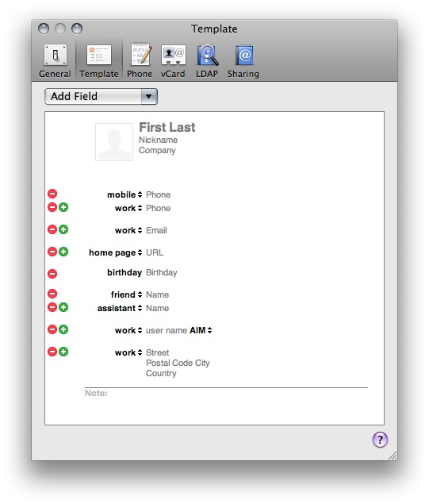429x504 pixels.
Task: Remove the AIM user name field
Action: click(52, 329)
